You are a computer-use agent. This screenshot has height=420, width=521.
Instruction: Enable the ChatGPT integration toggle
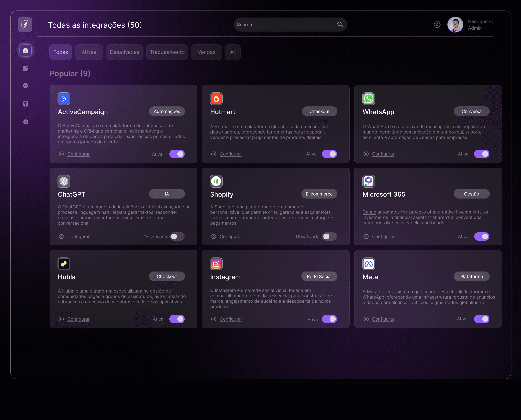tap(177, 236)
